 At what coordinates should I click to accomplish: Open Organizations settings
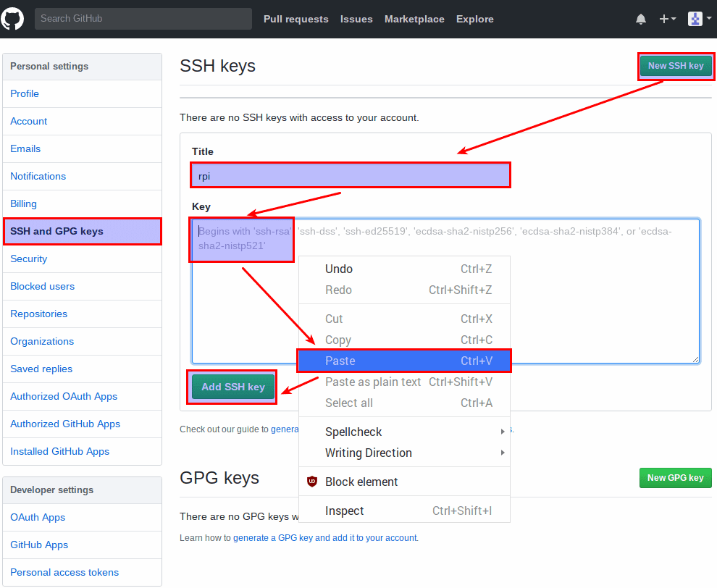(83, 341)
